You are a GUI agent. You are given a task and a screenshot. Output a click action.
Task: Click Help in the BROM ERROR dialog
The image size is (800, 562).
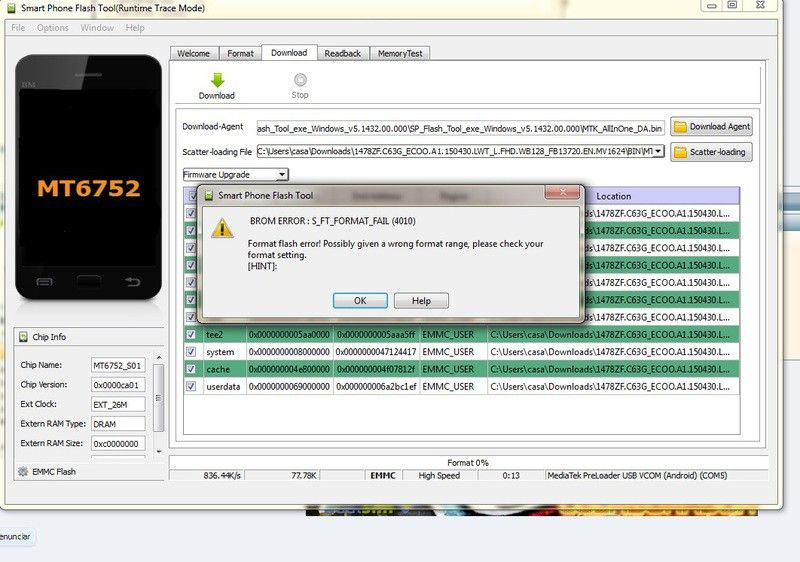point(421,300)
